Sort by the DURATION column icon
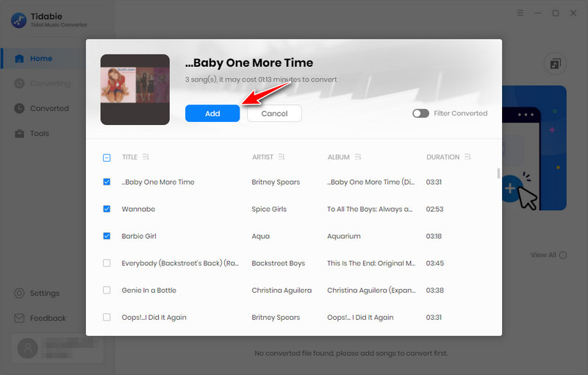Image resolution: width=588 pixels, height=375 pixels. coord(467,157)
